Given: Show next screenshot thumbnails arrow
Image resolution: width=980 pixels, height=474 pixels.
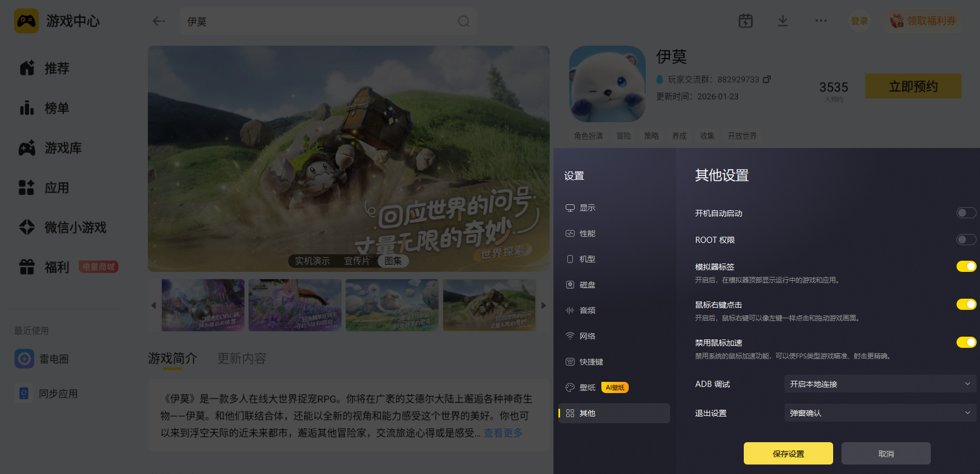Looking at the screenshot, I should pyautogui.click(x=543, y=305).
